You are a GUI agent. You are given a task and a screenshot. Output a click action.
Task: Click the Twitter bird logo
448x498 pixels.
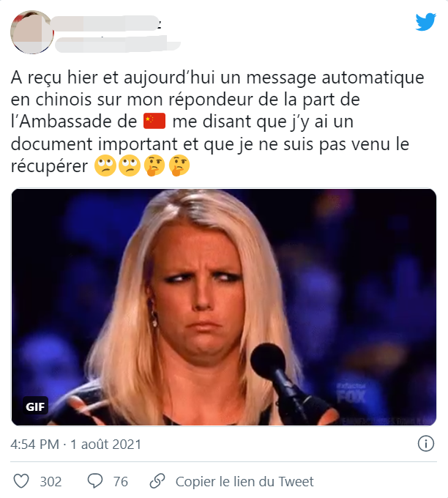click(426, 21)
